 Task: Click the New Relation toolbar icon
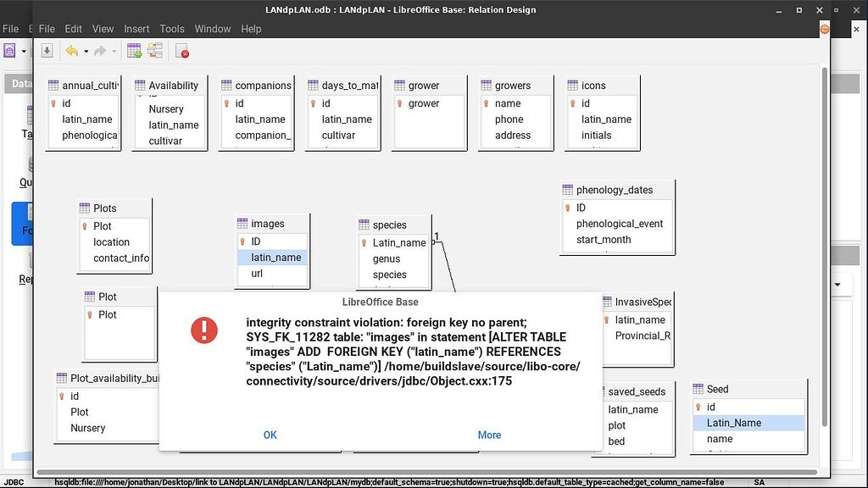tap(155, 50)
